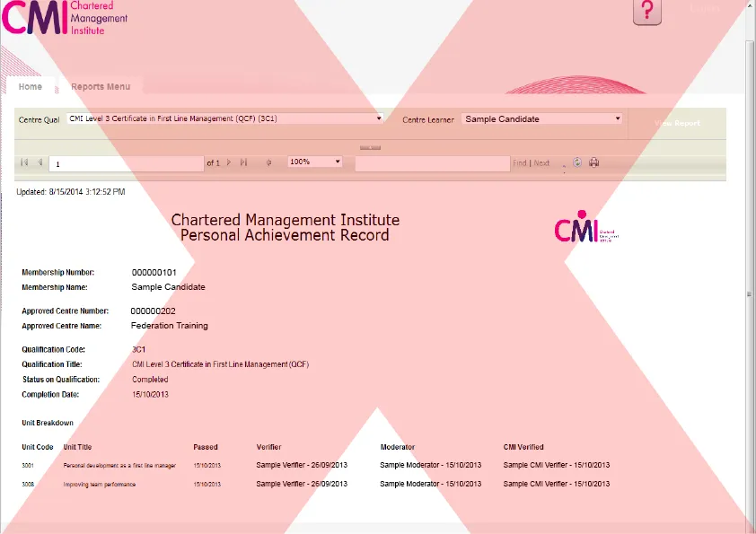This screenshot has height=534, width=756.
Task: Click unit code 3008
Action: (28, 485)
